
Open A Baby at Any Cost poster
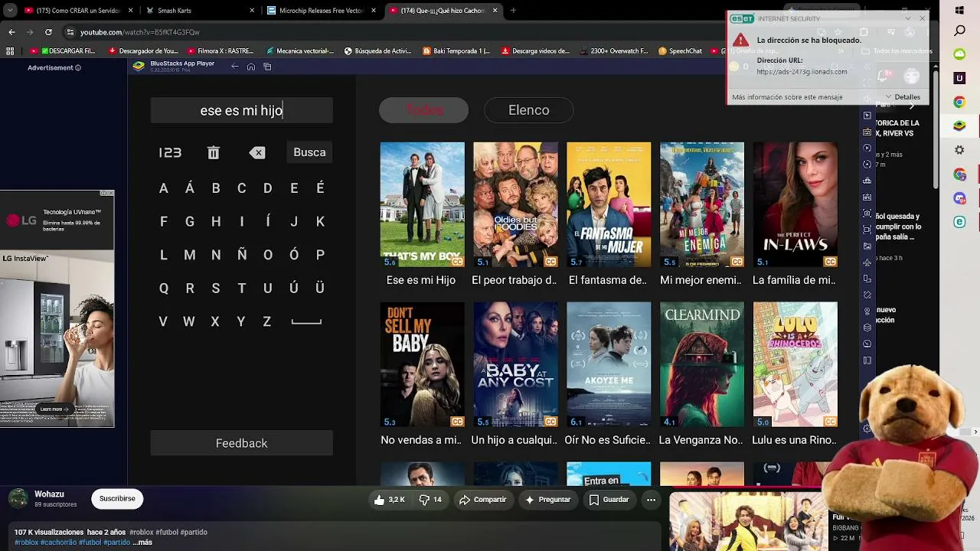click(515, 364)
